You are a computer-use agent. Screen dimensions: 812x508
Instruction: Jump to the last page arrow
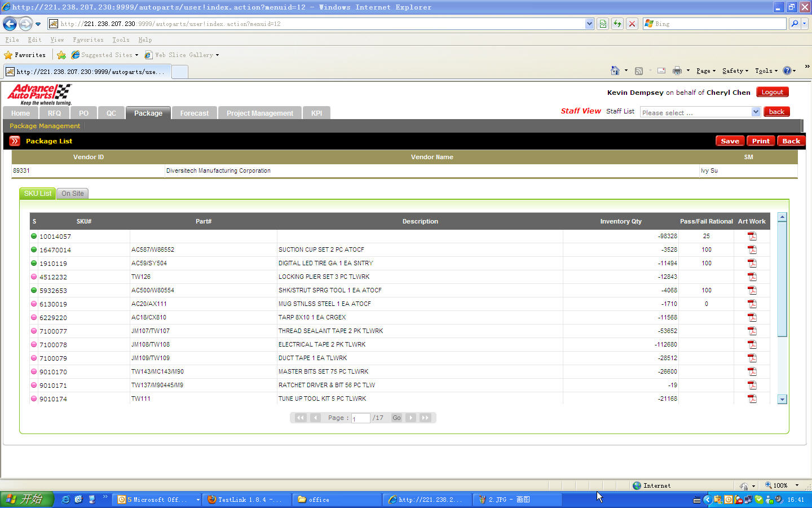click(425, 418)
